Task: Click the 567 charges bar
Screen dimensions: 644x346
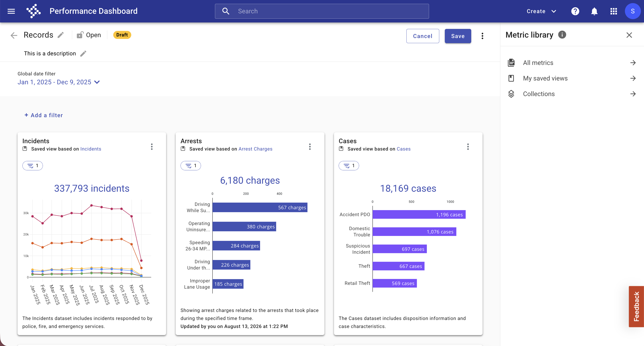Action: click(x=260, y=207)
